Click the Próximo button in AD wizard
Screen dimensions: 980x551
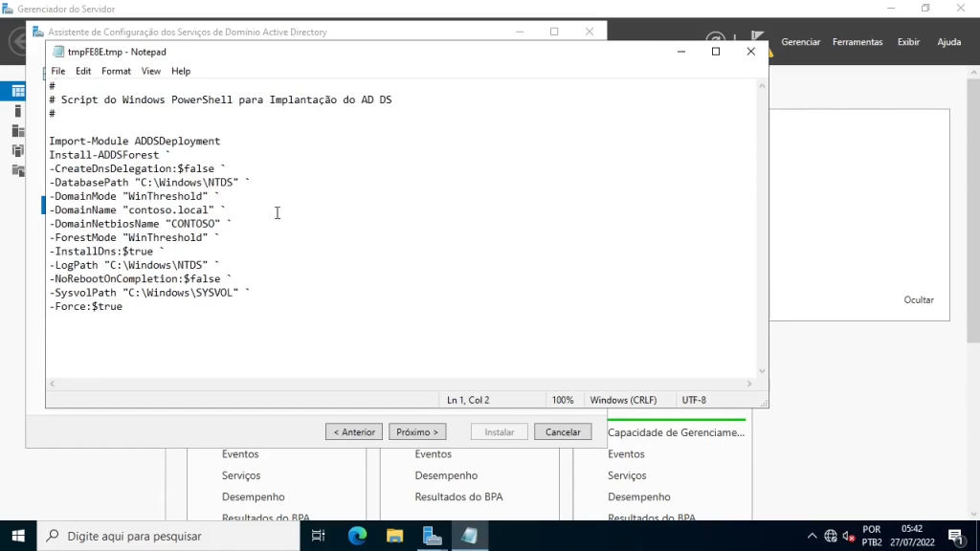[417, 431]
